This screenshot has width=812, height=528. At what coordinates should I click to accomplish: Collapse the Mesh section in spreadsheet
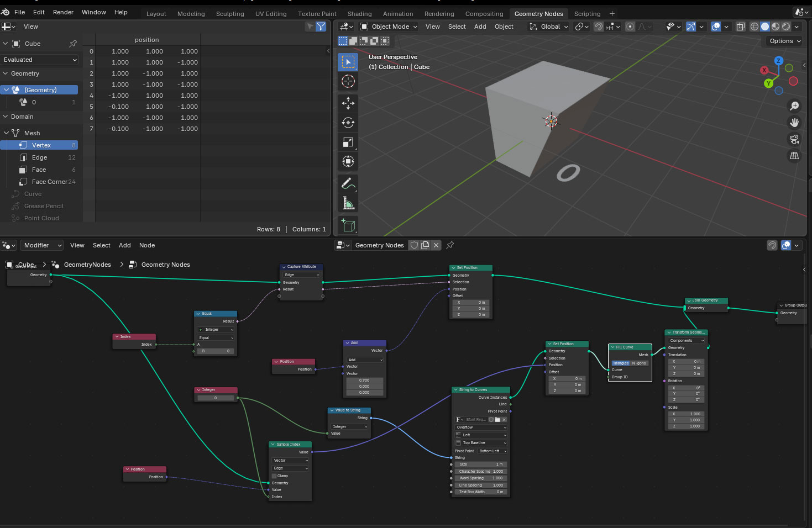coord(7,133)
